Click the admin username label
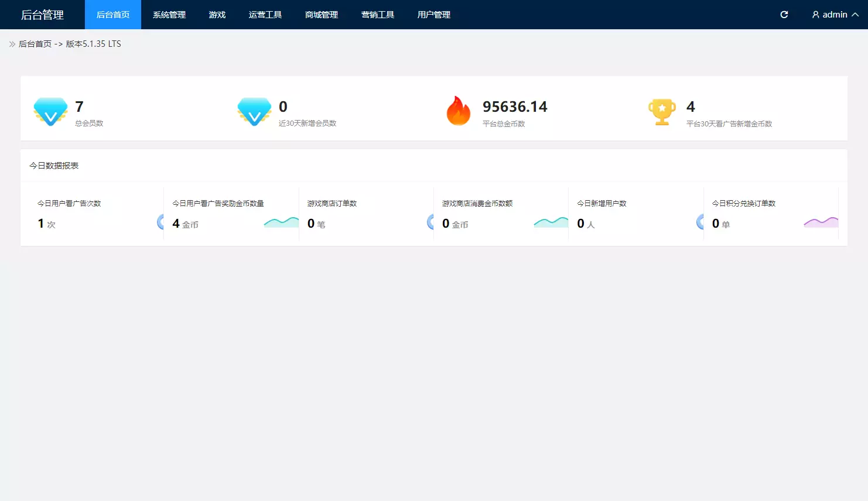 point(835,15)
